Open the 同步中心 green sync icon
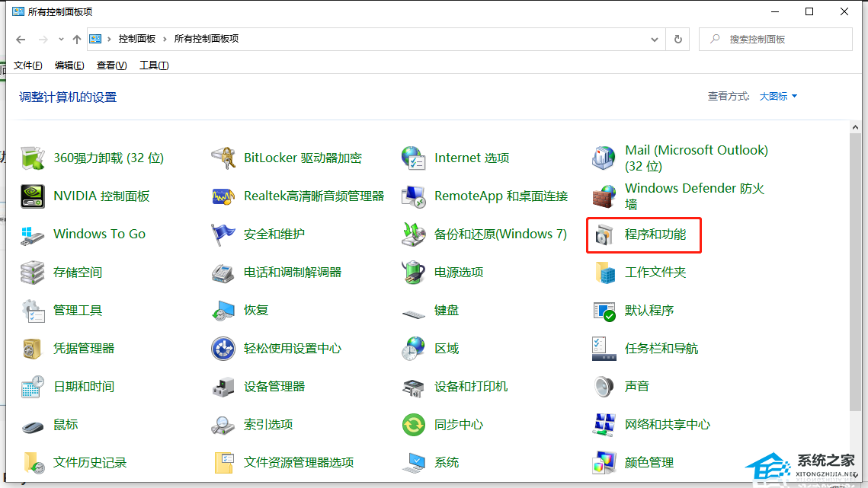The width and height of the screenshot is (868, 488). pyautogui.click(x=414, y=426)
